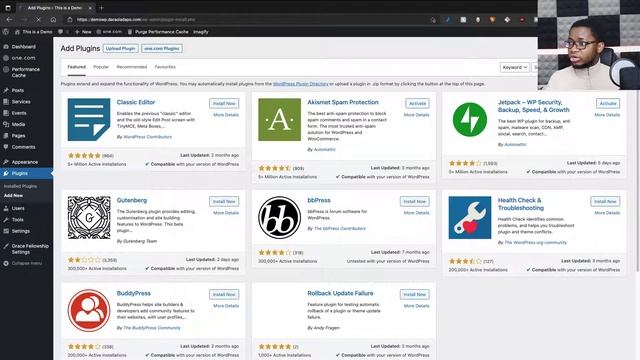Install the BuddyPress plugin
This screenshot has height=360, width=640.
224,295
